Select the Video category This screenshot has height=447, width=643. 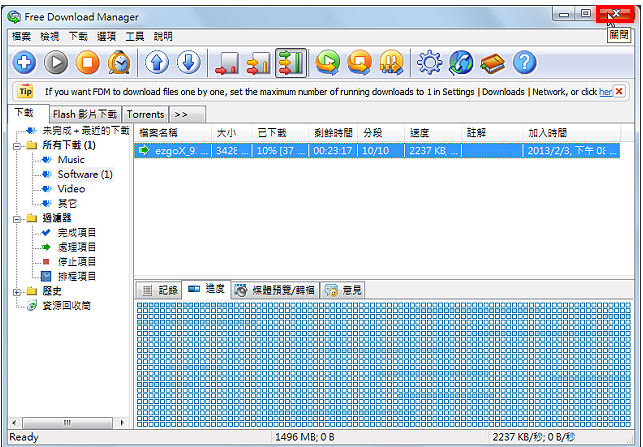tap(71, 189)
